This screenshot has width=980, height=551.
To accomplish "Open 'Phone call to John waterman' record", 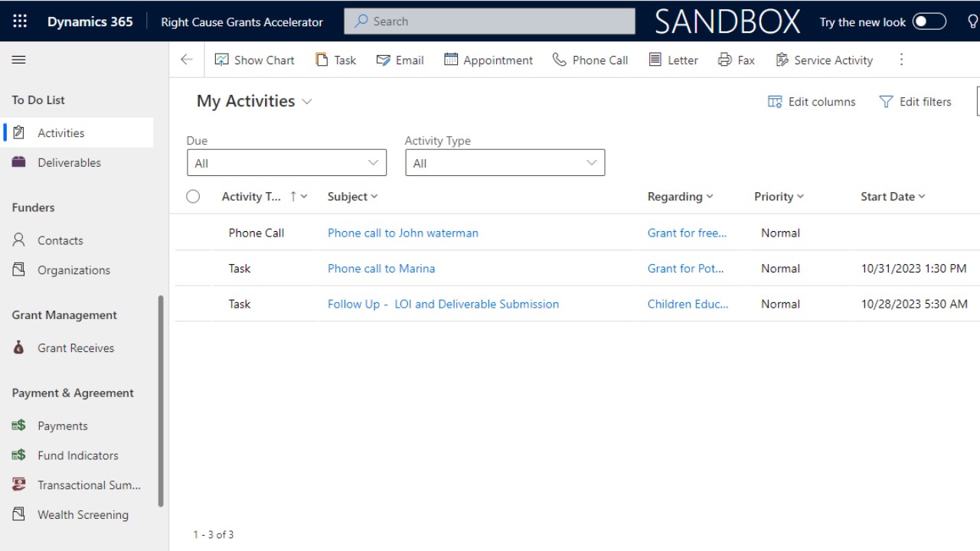I will pyautogui.click(x=403, y=233).
